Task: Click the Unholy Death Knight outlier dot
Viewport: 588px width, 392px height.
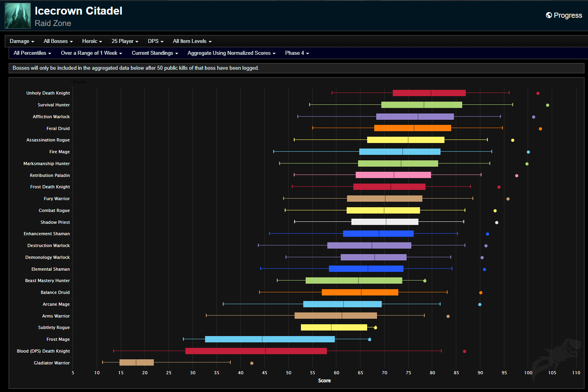Action: [x=538, y=93]
